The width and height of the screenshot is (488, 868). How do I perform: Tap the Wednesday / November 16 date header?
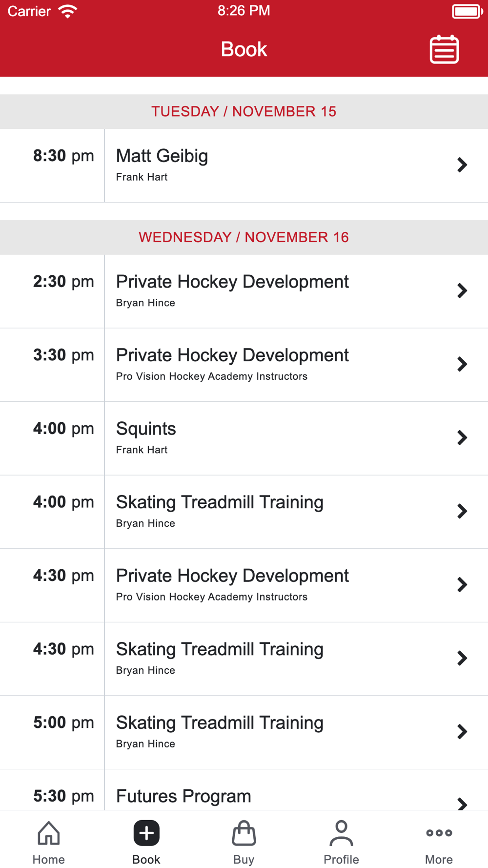pyautogui.click(x=244, y=237)
